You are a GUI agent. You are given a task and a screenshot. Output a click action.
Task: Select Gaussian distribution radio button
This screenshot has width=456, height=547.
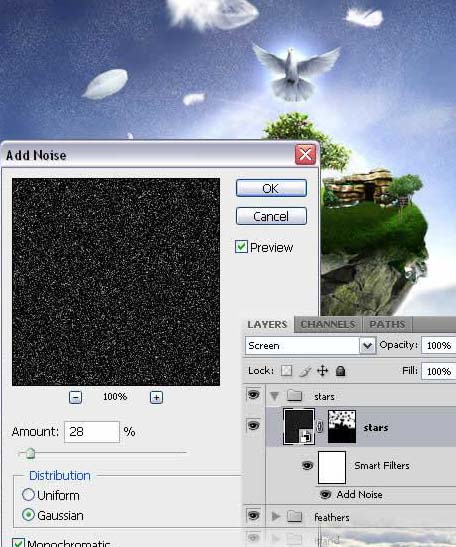pos(28,515)
